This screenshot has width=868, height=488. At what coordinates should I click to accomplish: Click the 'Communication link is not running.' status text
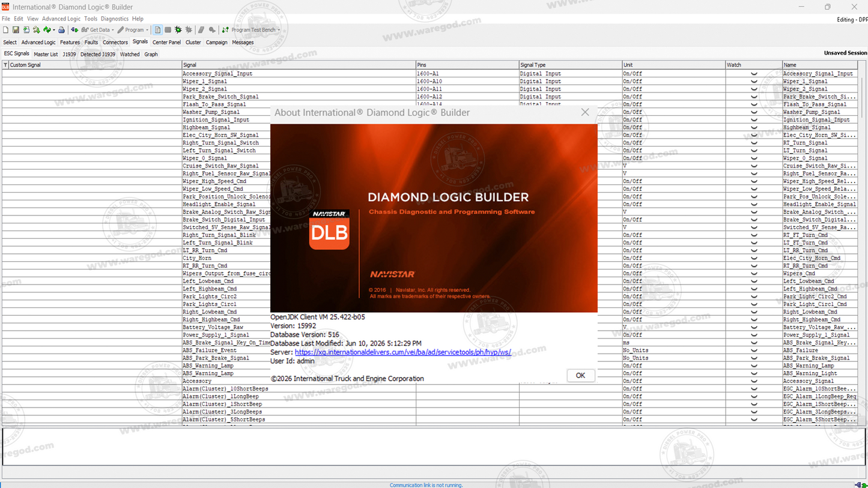tap(426, 485)
